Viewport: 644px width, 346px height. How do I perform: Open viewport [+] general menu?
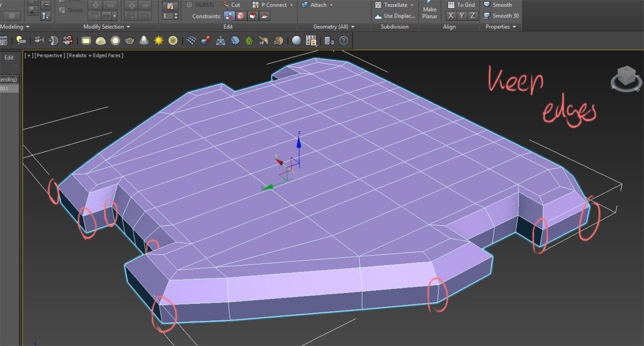pos(28,55)
